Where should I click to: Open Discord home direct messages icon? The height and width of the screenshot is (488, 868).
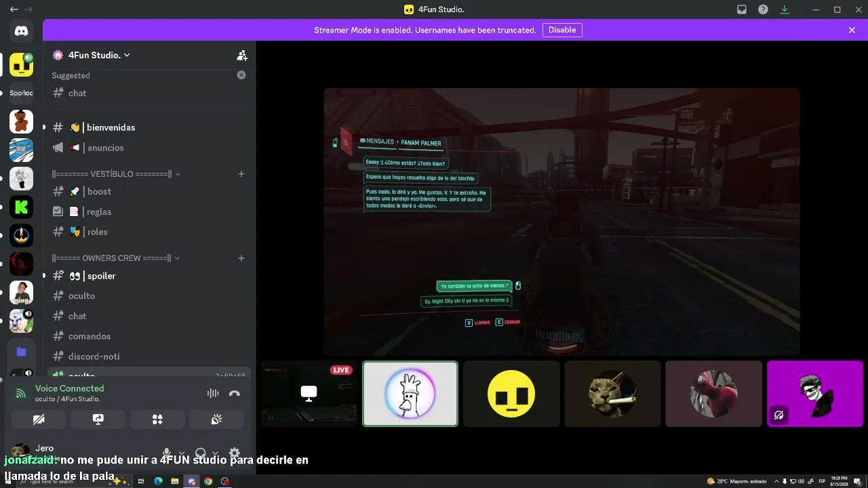click(x=21, y=30)
